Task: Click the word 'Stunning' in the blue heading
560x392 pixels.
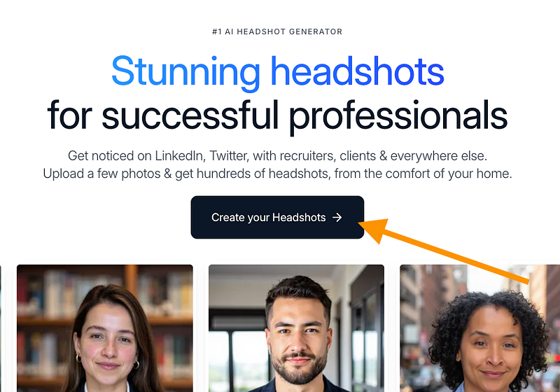Action: [185, 73]
